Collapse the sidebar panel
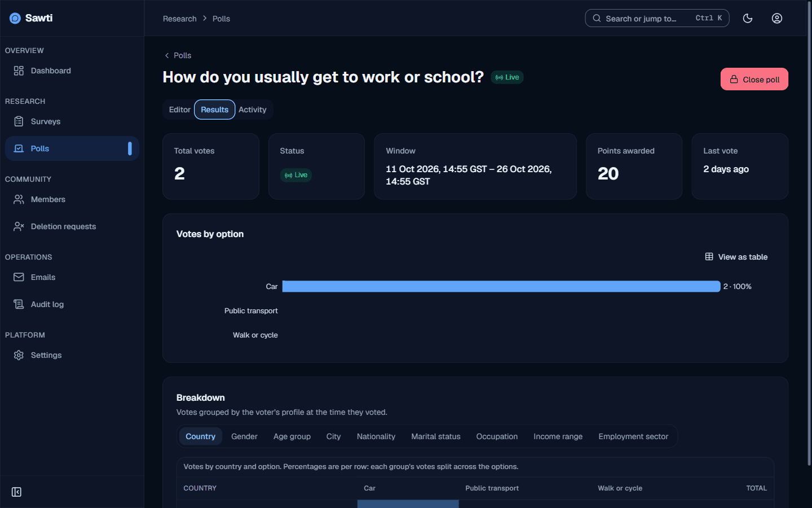812x508 pixels. pyautogui.click(x=16, y=492)
